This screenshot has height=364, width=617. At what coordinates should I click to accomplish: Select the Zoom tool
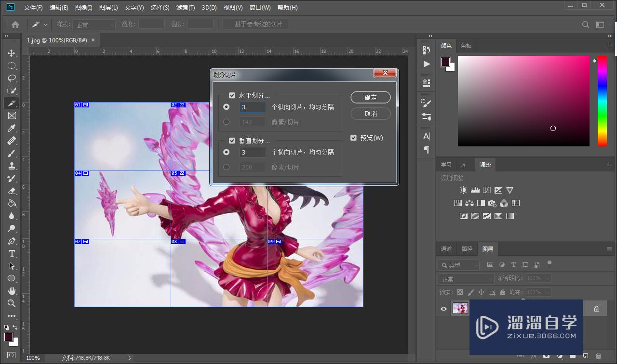pyautogui.click(x=12, y=303)
